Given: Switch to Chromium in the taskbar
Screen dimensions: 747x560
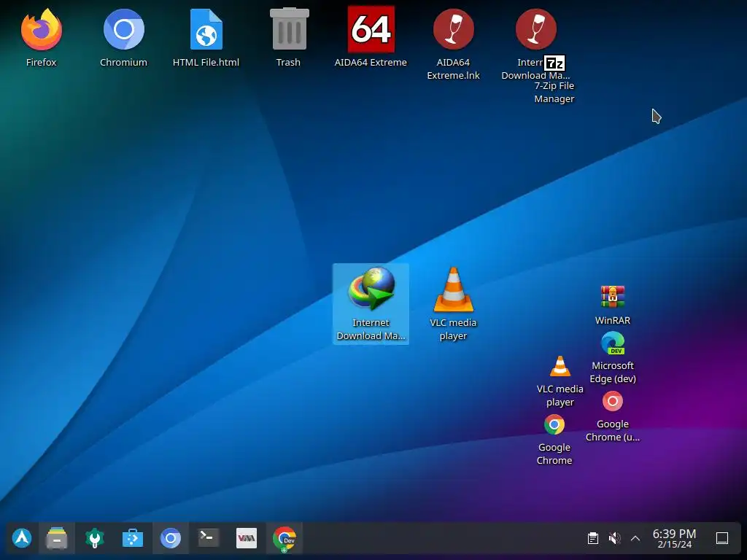Looking at the screenshot, I should tap(171, 538).
